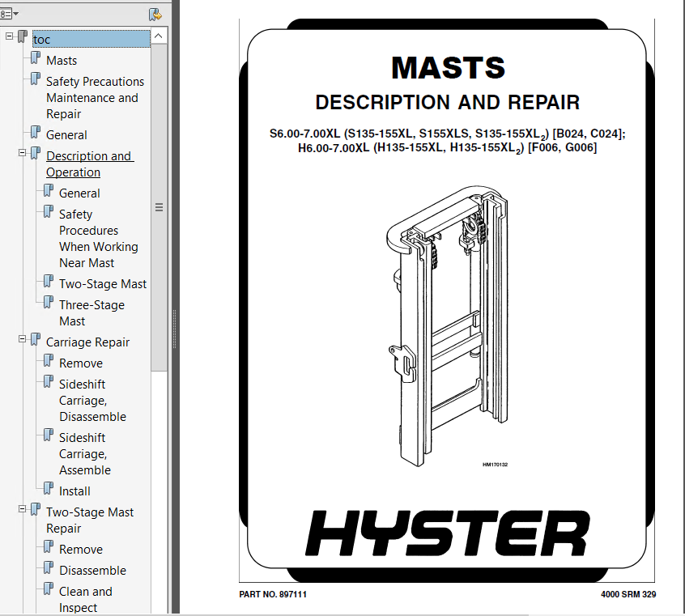Select Remove under Two-Stage Mast Repair
The image size is (685, 616).
pos(81,549)
